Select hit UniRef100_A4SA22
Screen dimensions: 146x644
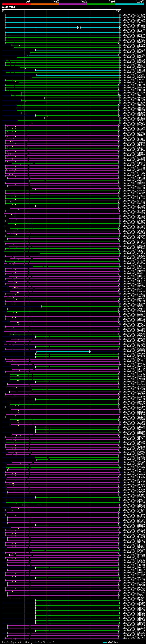tap(134, 120)
